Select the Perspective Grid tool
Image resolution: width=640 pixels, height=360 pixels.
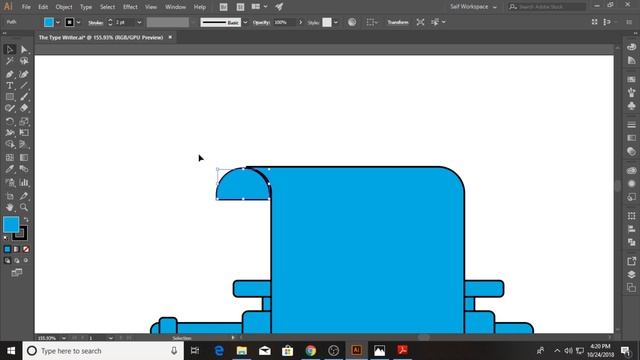(x=24, y=144)
